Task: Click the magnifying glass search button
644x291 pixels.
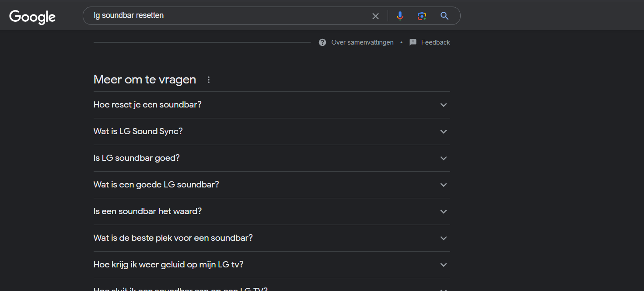Action: point(444,16)
